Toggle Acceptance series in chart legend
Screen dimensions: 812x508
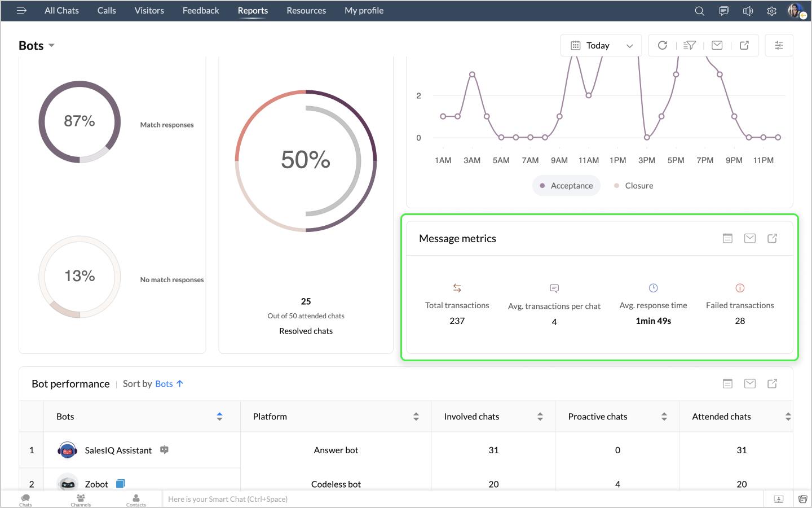pyautogui.click(x=566, y=186)
